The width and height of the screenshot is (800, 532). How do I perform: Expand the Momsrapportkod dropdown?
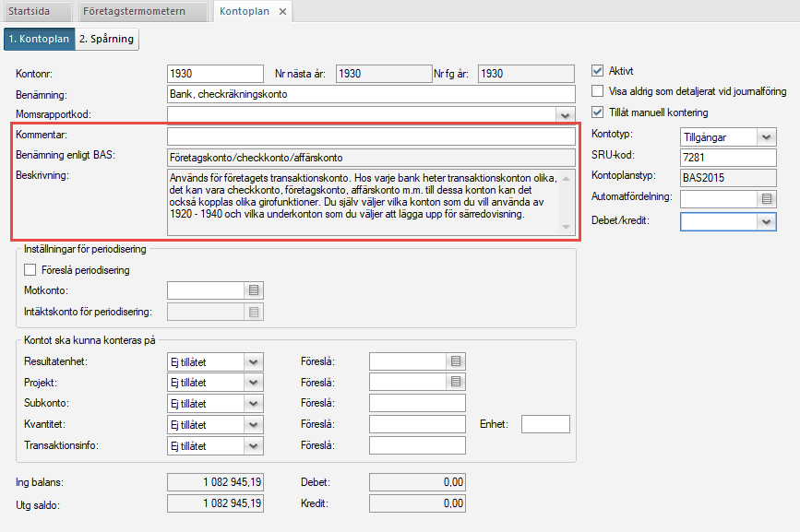(x=565, y=115)
